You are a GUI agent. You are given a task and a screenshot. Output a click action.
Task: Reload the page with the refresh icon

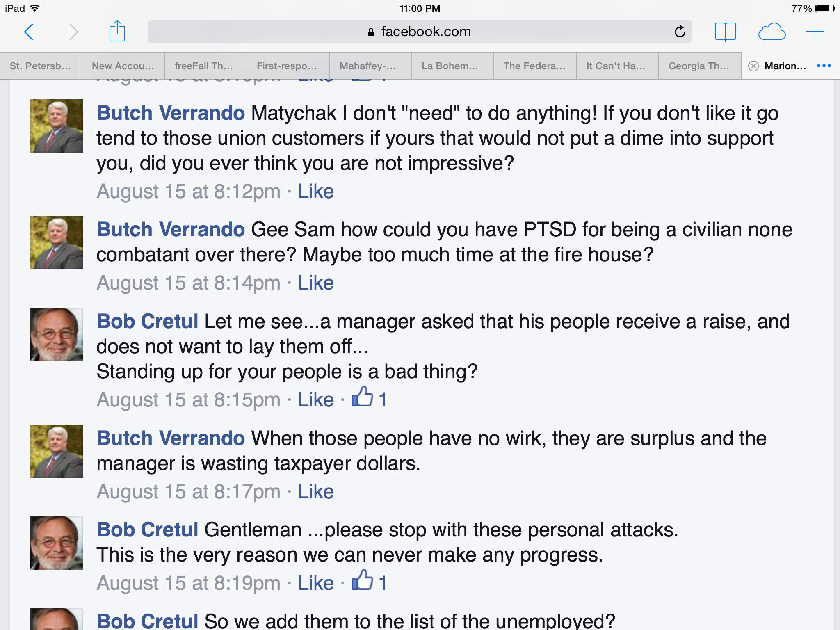pos(680,31)
